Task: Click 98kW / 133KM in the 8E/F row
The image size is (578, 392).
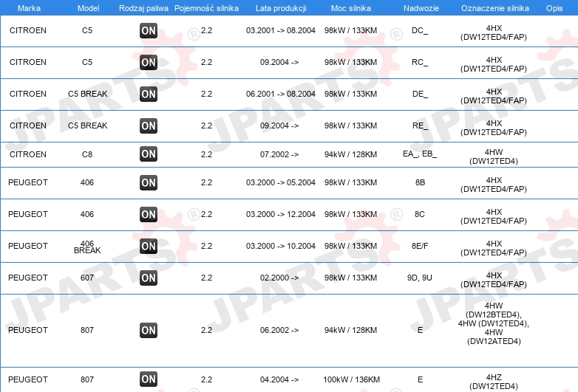Action: tap(350, 246)
